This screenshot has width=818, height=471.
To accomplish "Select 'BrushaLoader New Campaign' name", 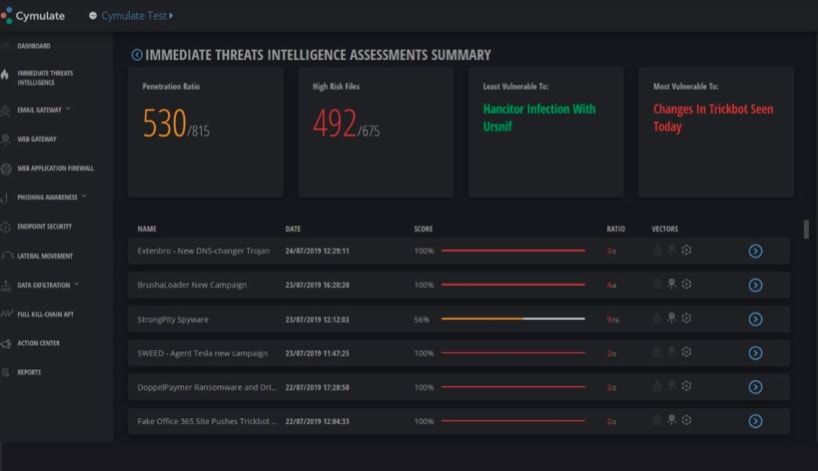I will click(x=192, y=285).
